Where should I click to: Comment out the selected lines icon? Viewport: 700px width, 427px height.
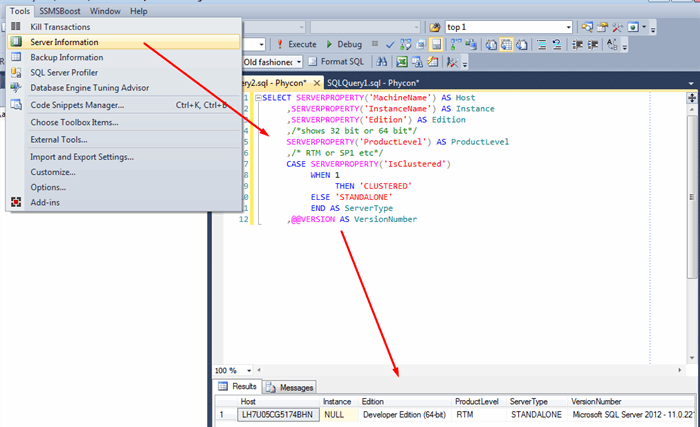pyautogui.click(x=542, y=44)
